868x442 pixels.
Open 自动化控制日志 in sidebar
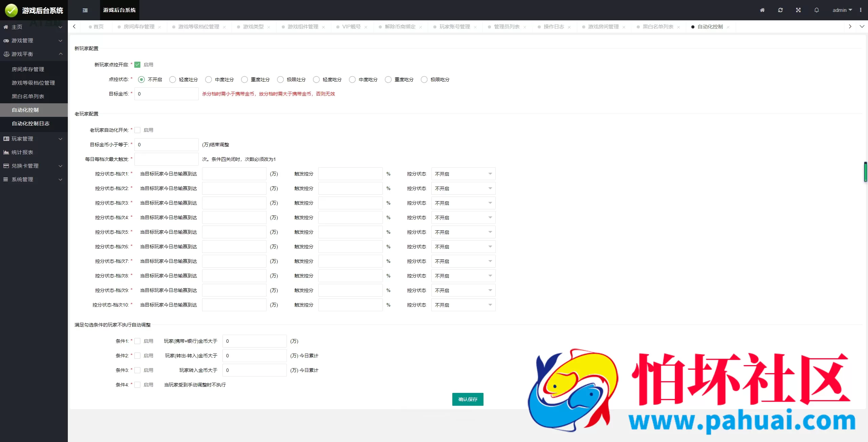point(34,124)
